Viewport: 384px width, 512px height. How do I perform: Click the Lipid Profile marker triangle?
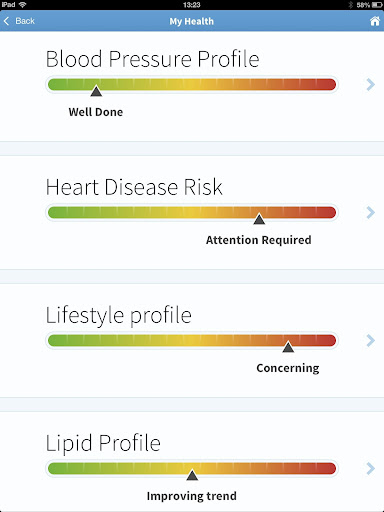192,475
